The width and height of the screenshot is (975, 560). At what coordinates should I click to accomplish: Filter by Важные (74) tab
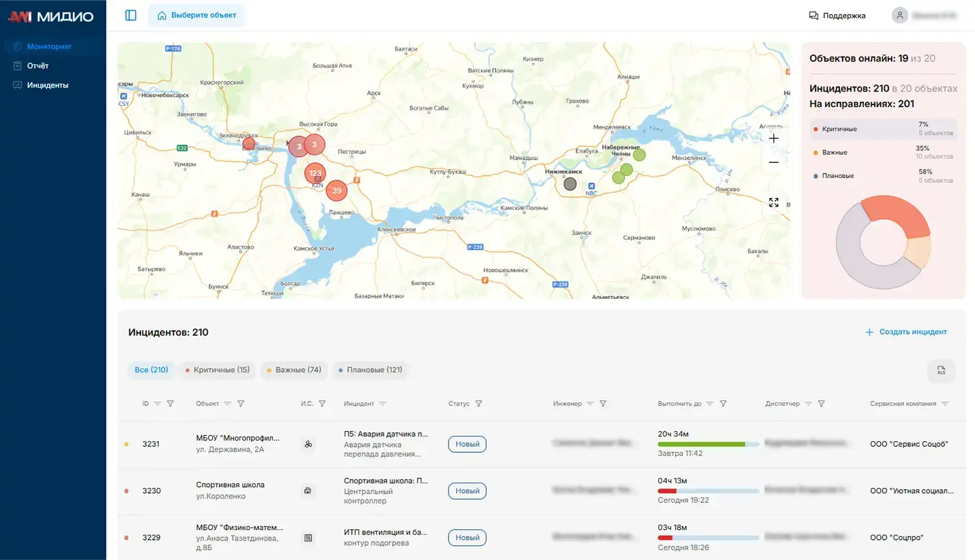pos(294,370)
